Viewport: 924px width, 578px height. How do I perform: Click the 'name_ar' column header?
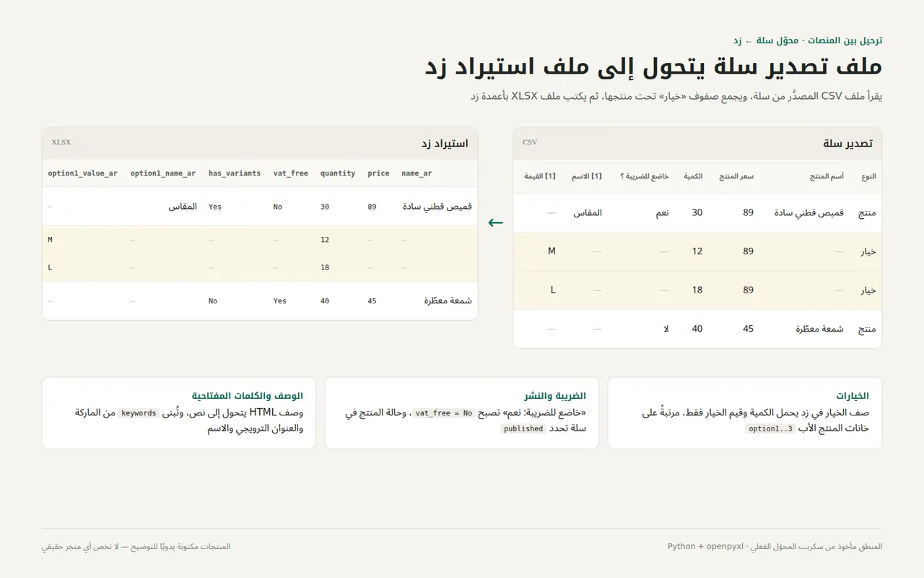coord(417,173)
